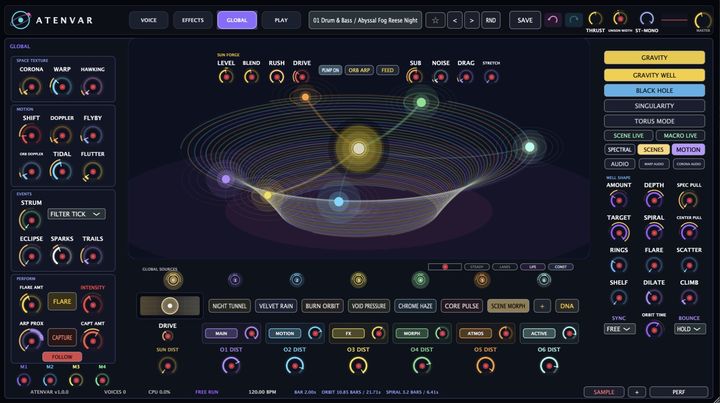Click the Sun Forge Rush knob
Image resolution: width=720 pixels, height=403 pixels.
(x=276, y=76)
